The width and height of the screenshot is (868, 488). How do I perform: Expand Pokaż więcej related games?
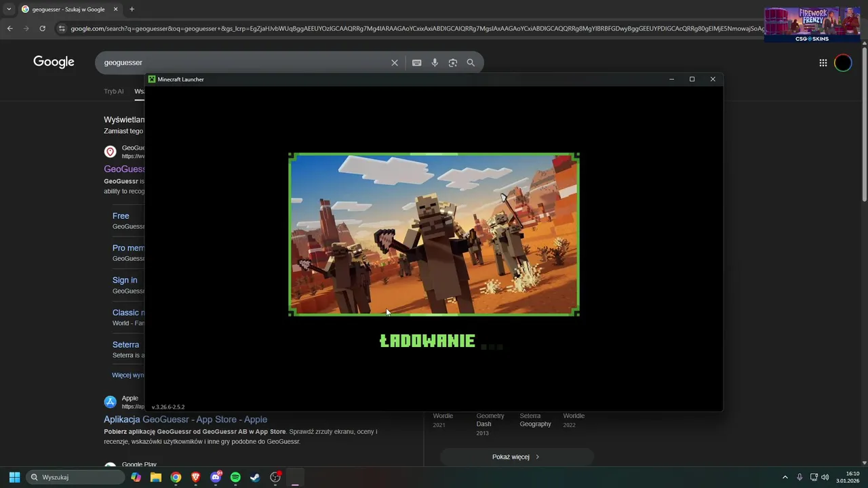coord(517,457)
